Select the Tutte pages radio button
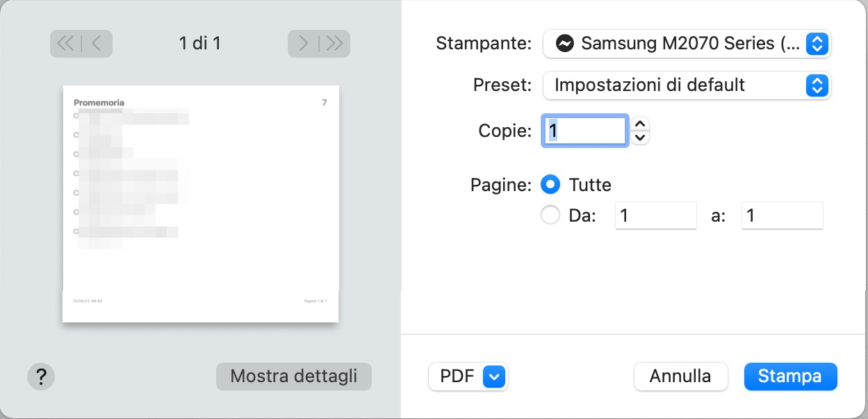Image resolution: width=868 pixels, height=419 pixels. coord(550,184)
